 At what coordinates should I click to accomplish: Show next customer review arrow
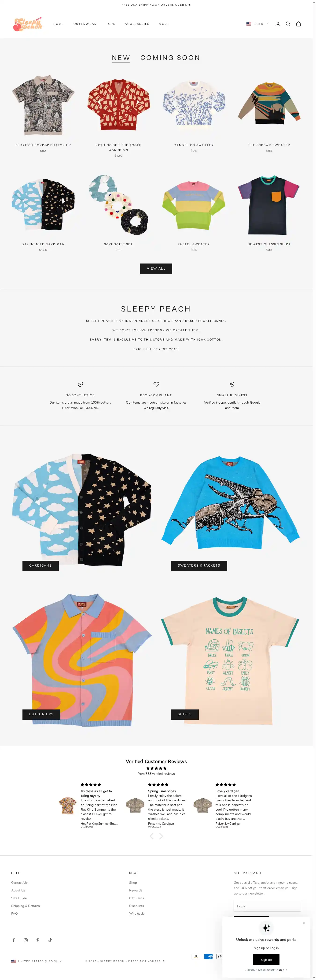(x=161, y=836)
